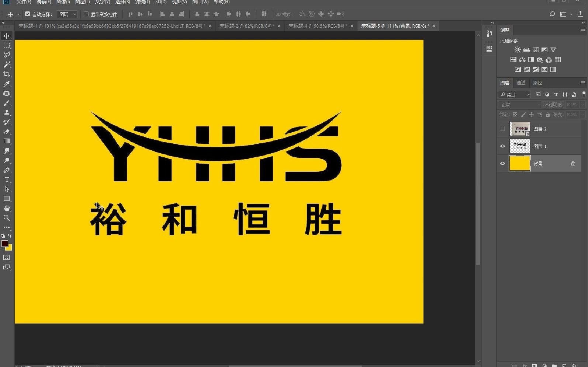This screenshot has width=588, height=367.
Task: Add a Levels adjustment
Action: pyautogui.click(x=527, y=50)
